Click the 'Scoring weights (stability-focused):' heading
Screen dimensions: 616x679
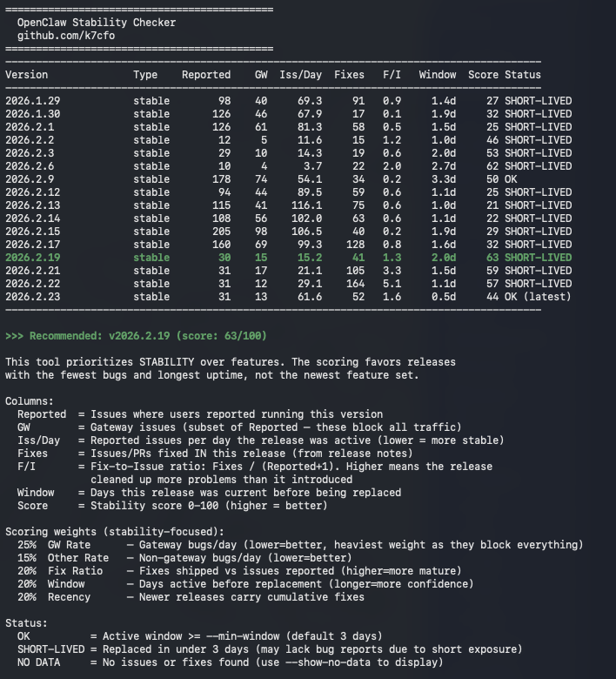coord(115,531)
